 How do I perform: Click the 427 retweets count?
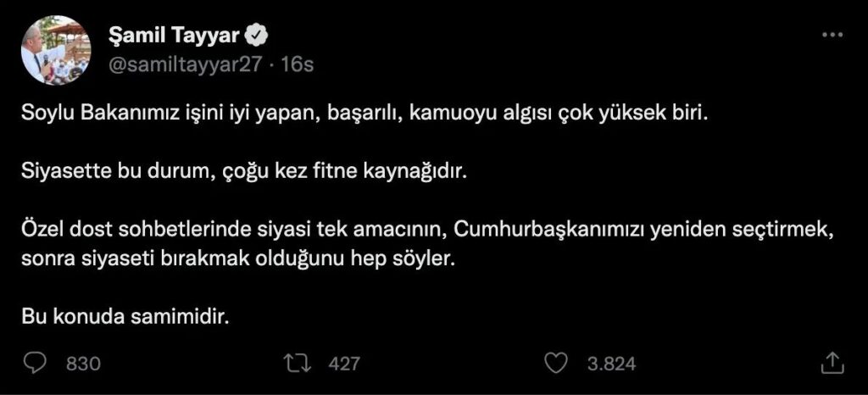click(343, 364)
